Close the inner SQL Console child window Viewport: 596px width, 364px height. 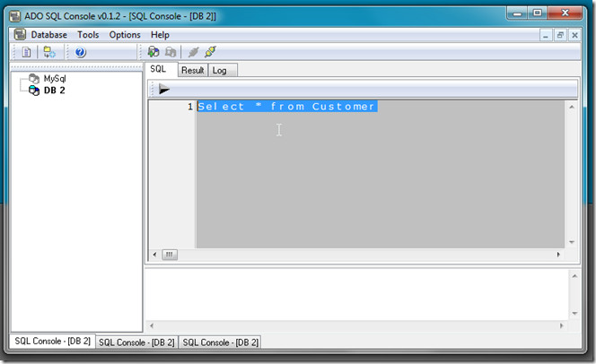(x=574, y=35)
